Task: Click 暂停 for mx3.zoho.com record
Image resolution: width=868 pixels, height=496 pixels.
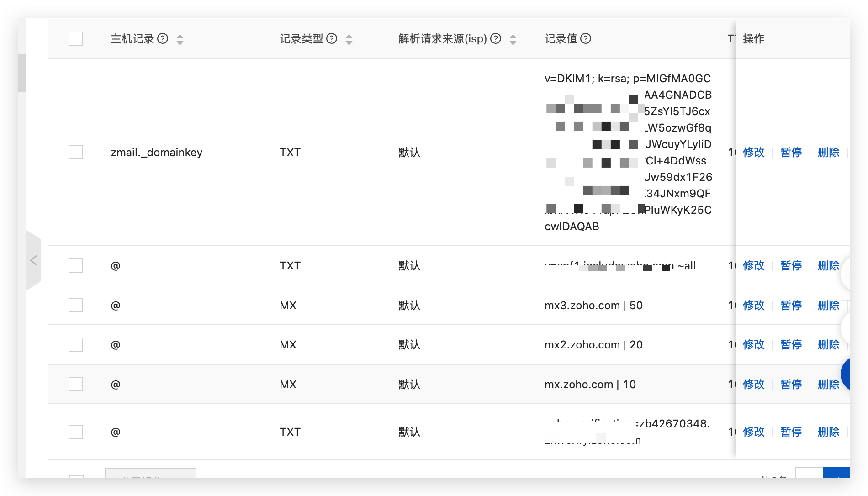Action: pos(791,305)
